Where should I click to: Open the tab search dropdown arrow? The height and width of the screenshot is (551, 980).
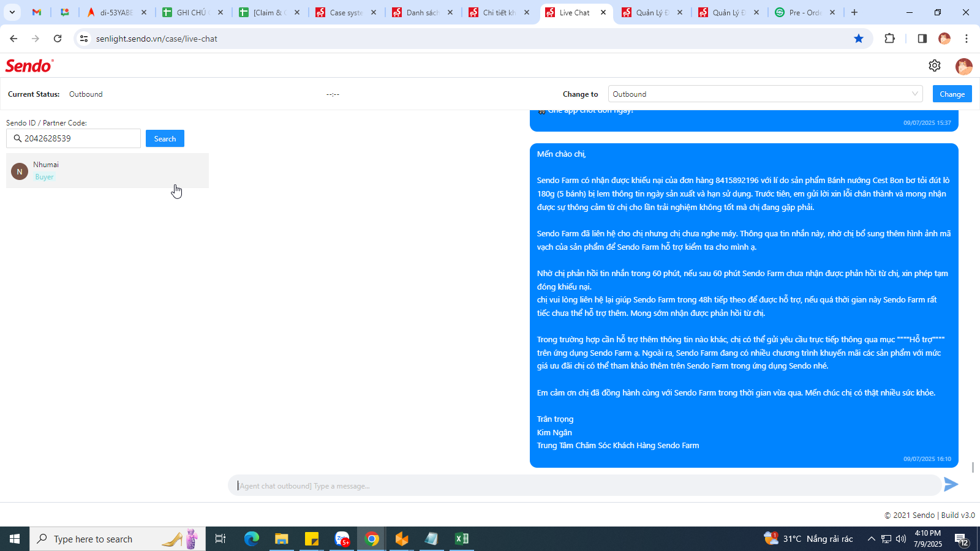pyautogui.click(x=12, y=12)
